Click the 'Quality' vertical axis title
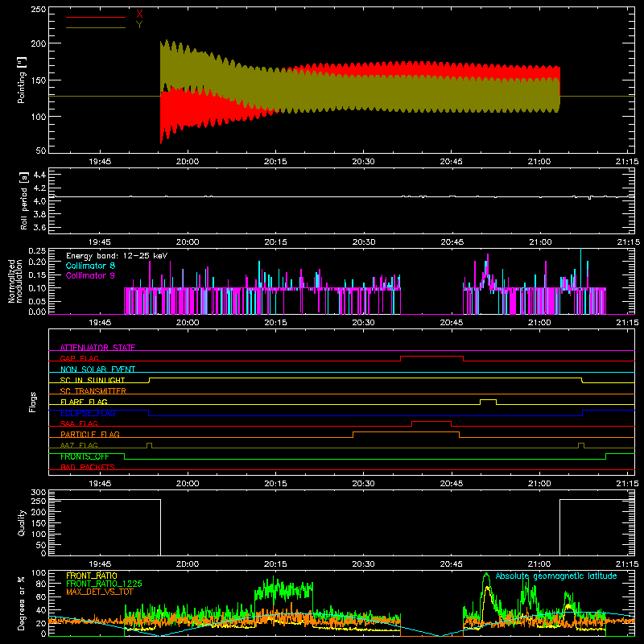Image resolution: width=644 pixels, height=644 pixels. (22, 522)
